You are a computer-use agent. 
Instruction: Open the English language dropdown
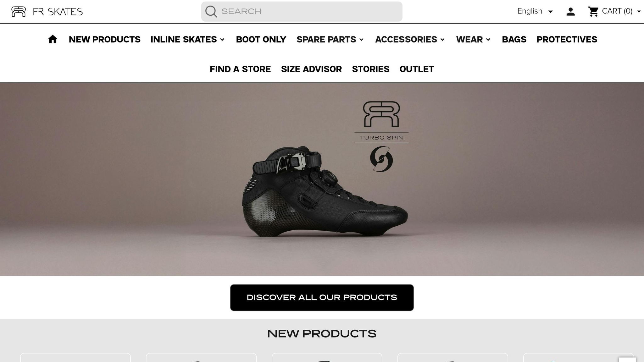(535, 11)
